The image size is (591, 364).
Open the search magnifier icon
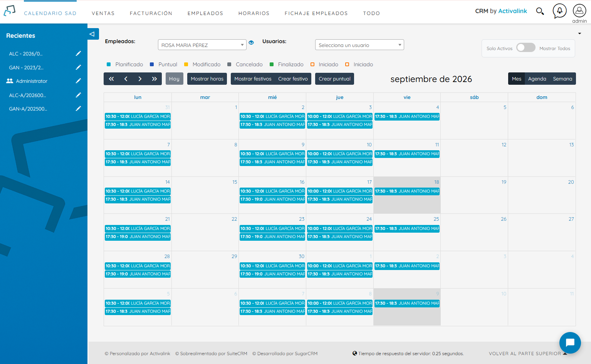pos(540,11)
